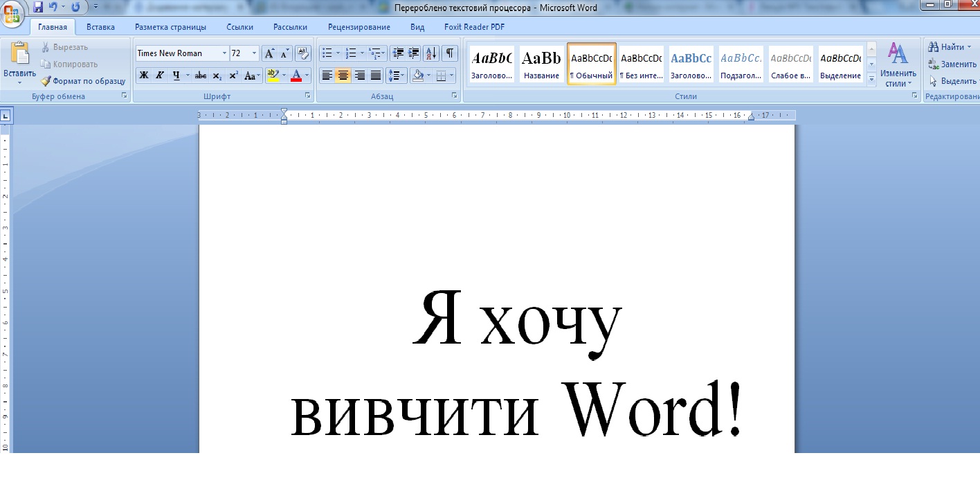Open the Абзац dialog launcher
The width and height of the screenshot is (980, 487).
coord(455,96)
